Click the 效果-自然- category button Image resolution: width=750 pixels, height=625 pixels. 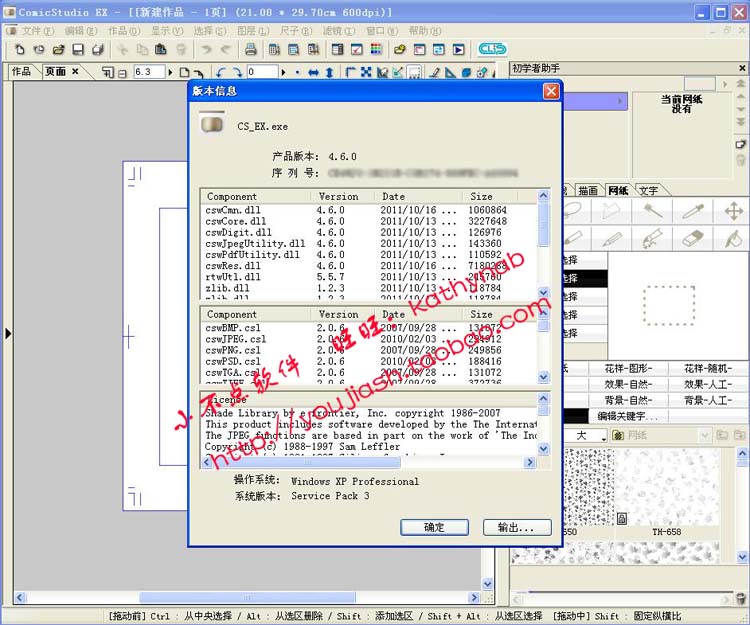628,384
